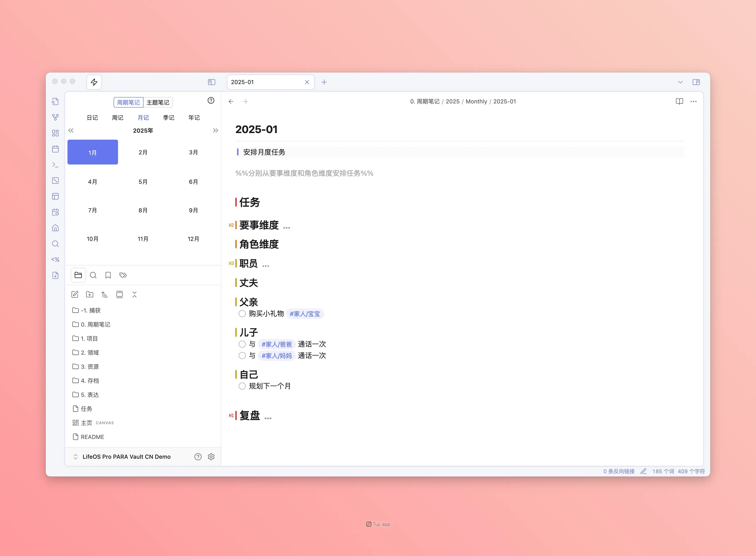
Task: Switch to reading view with the book icon
Action: point(679,101)
